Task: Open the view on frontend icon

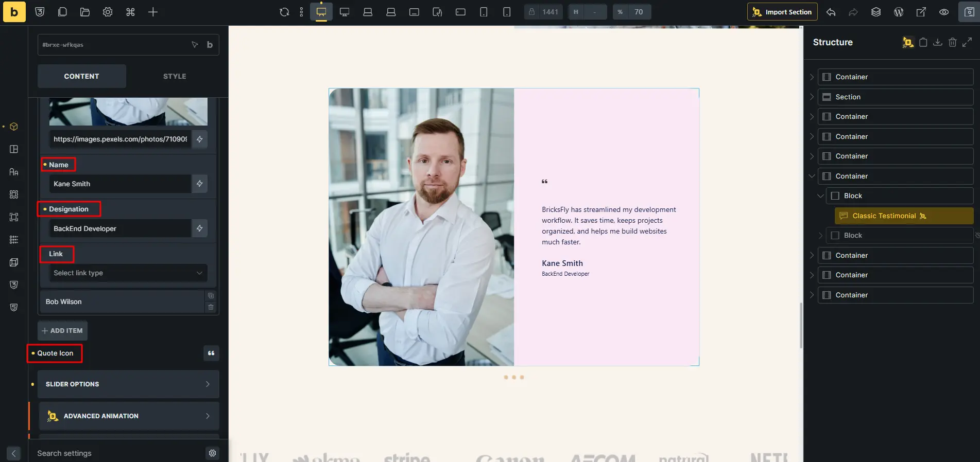Action: click(921, 12)
